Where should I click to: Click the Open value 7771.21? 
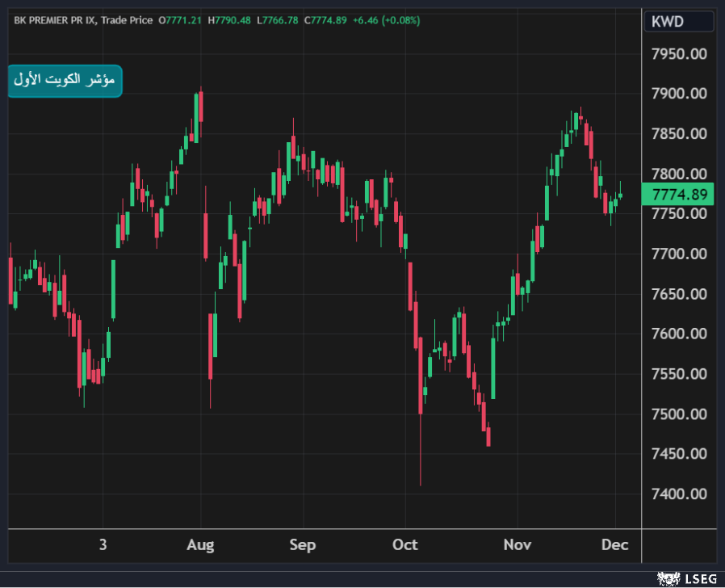tap(181, 20)
